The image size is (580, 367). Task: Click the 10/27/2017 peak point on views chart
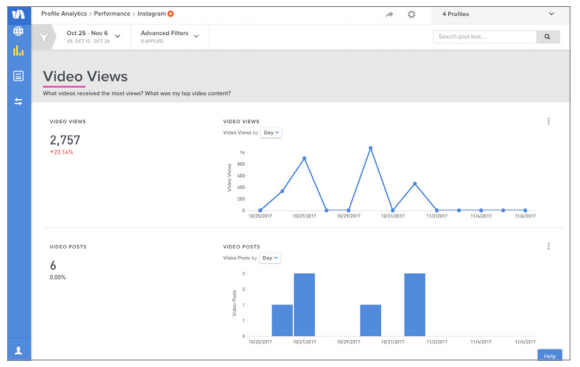click(304, 158)
